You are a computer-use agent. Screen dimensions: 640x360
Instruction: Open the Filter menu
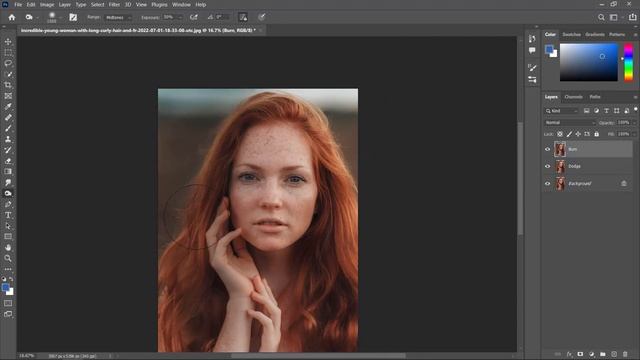[x=114, y=4]
